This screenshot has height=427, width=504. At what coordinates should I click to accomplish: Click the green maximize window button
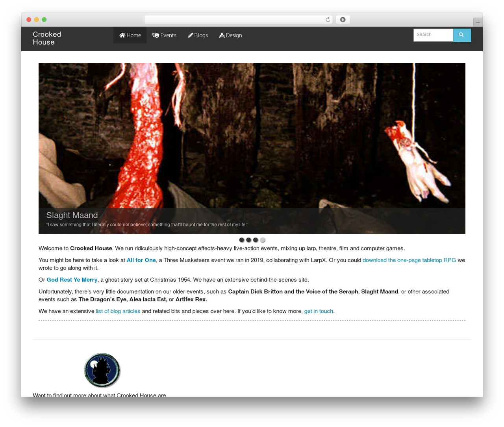[44, 20]
